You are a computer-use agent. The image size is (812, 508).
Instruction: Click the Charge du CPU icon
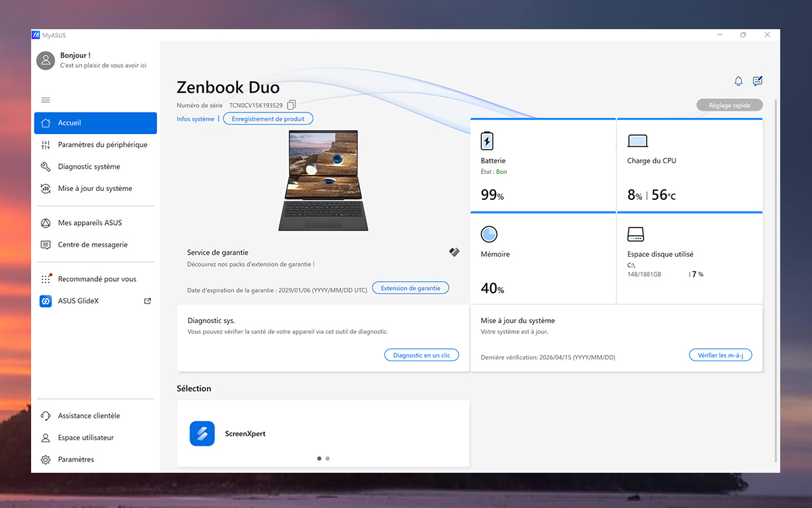click(637, 141)
